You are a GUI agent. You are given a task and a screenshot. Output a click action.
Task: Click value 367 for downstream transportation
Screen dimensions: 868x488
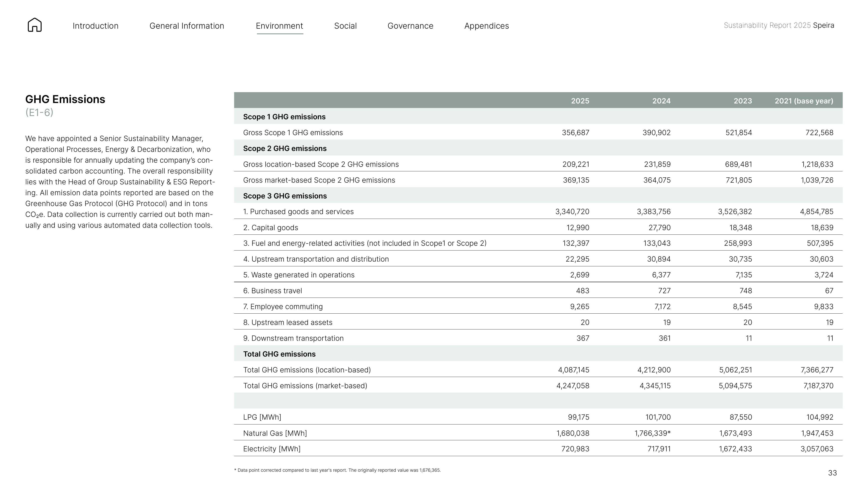[x=583, y=338]
